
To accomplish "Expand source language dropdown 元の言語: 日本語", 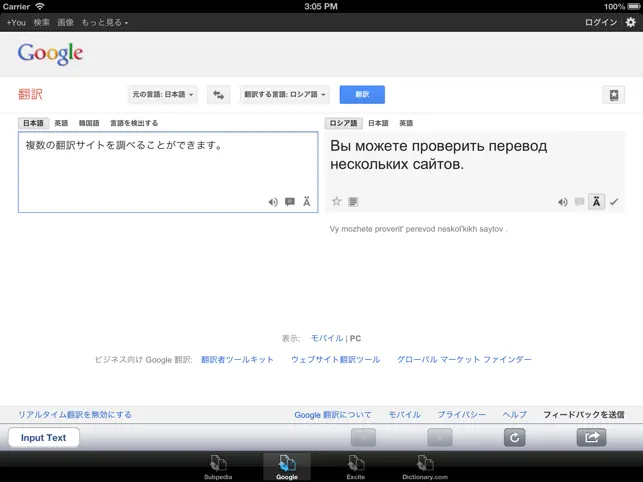I will (162, 95).
